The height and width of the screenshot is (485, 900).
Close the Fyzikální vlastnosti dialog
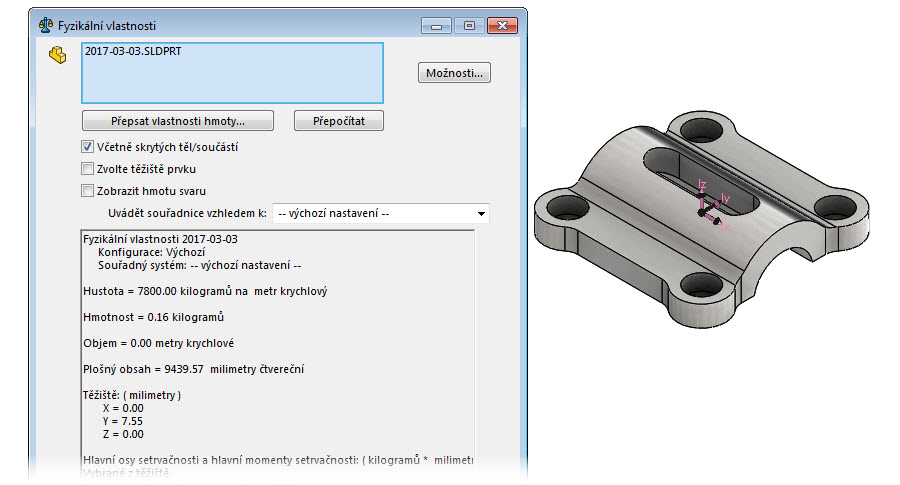point(502,26)
